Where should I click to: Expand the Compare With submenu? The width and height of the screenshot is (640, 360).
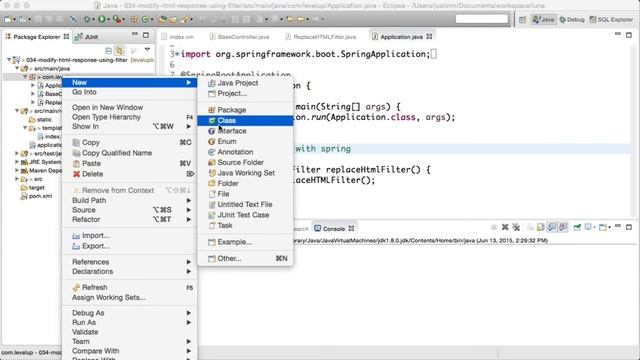coord(129,351)
